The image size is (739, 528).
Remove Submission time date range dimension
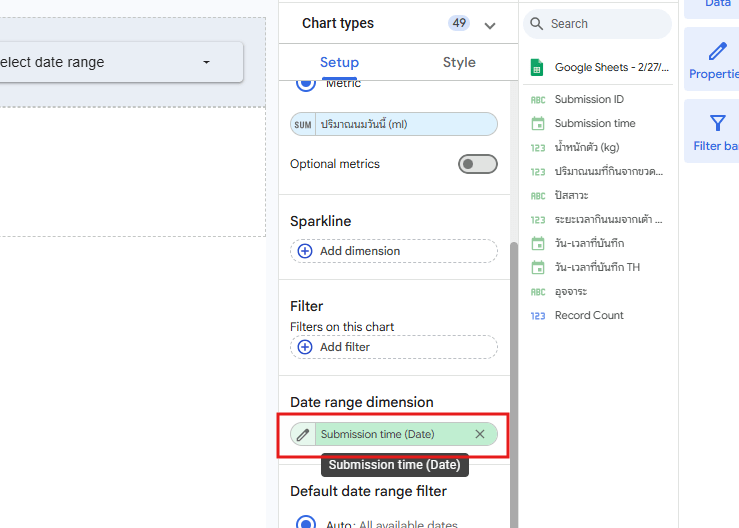coord(480,434)
